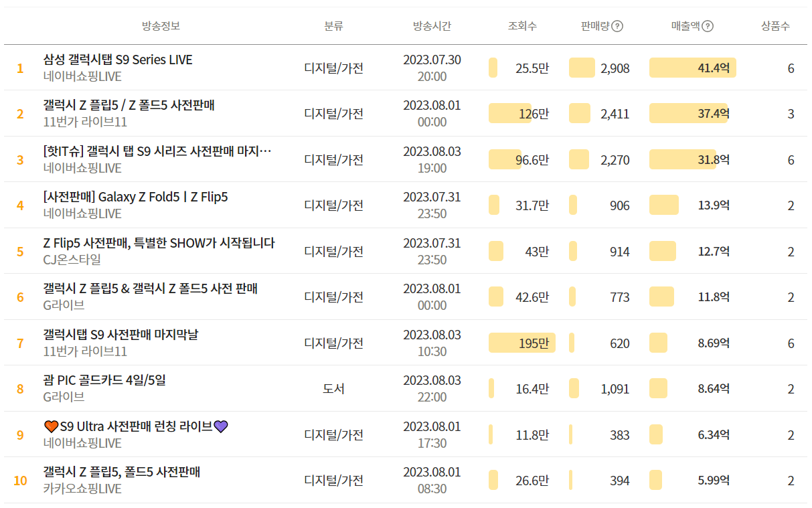The width and height of the screenshot is (812, 508).
Task: Click CJ온스타일 platform name
Action: click(x=72, y=260)
